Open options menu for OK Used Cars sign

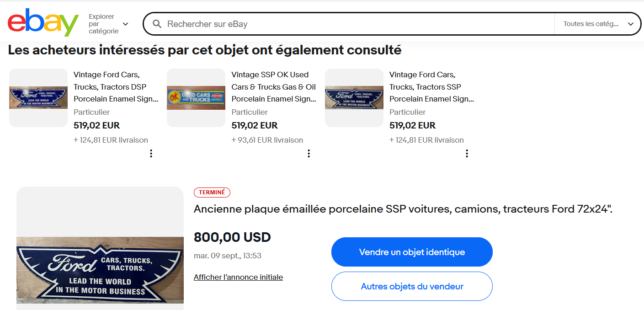click(x=309, y=154)
